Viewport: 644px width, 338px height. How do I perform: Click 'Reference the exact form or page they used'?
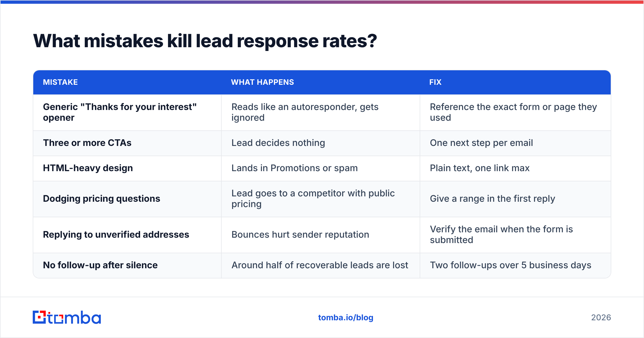[x=513, y=112]
